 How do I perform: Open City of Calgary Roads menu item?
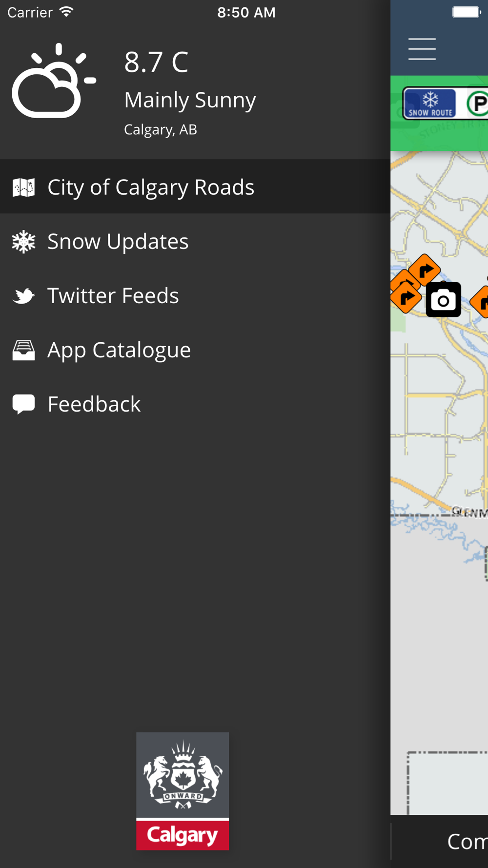pos(195,186)
